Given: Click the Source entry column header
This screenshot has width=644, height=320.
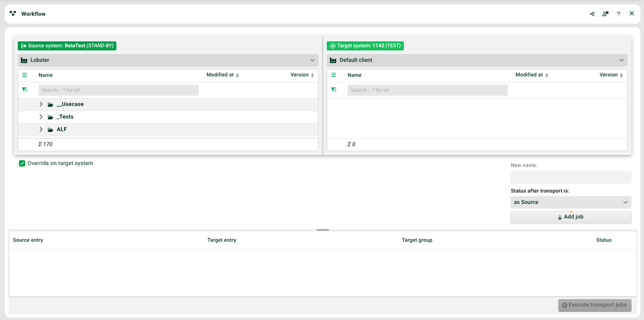Looking at the screenshot, I should point(28,240).
